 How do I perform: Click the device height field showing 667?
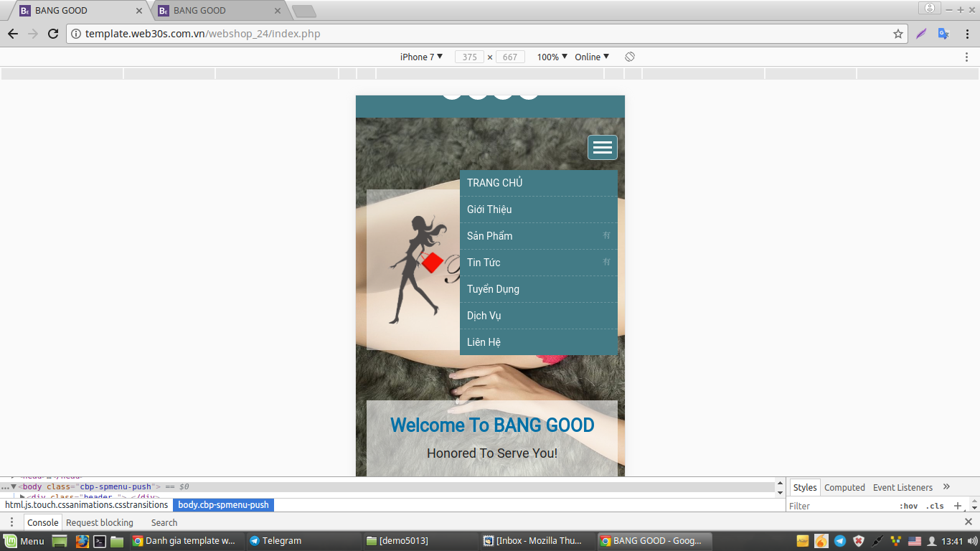[x=510, y=57]
